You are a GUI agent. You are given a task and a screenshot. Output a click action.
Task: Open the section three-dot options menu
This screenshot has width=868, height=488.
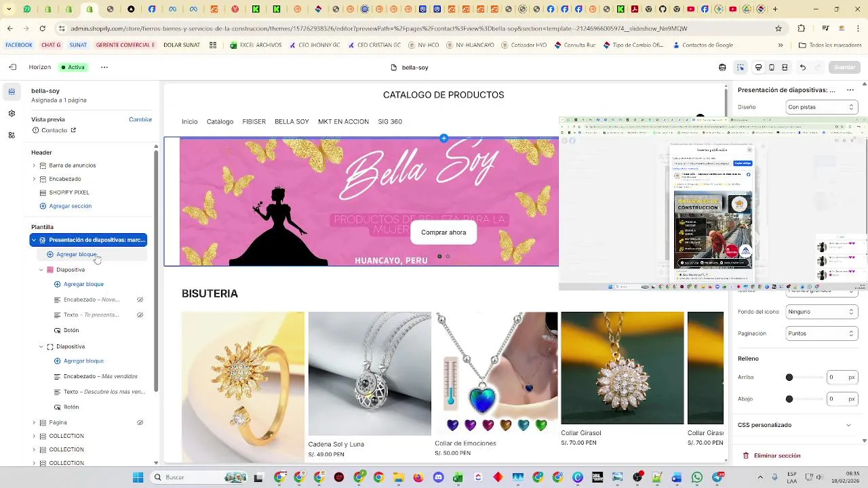click(849, 89)
